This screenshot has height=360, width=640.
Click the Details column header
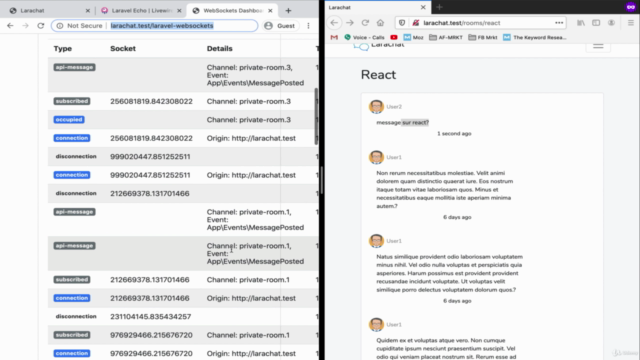220,49
